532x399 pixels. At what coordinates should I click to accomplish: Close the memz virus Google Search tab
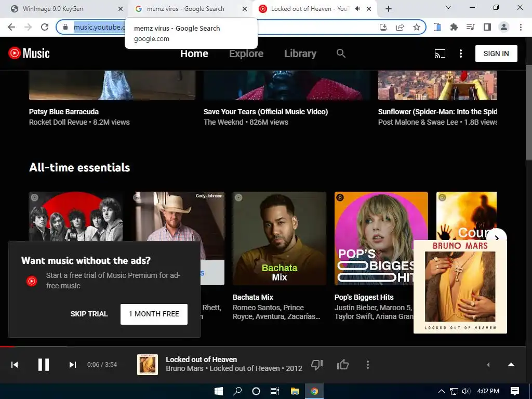pos(245,9)
